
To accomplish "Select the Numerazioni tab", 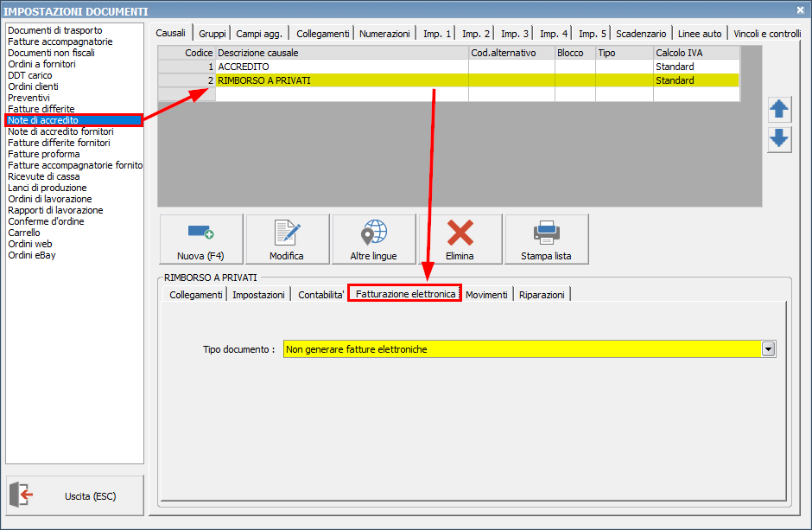I will (384, 34).
